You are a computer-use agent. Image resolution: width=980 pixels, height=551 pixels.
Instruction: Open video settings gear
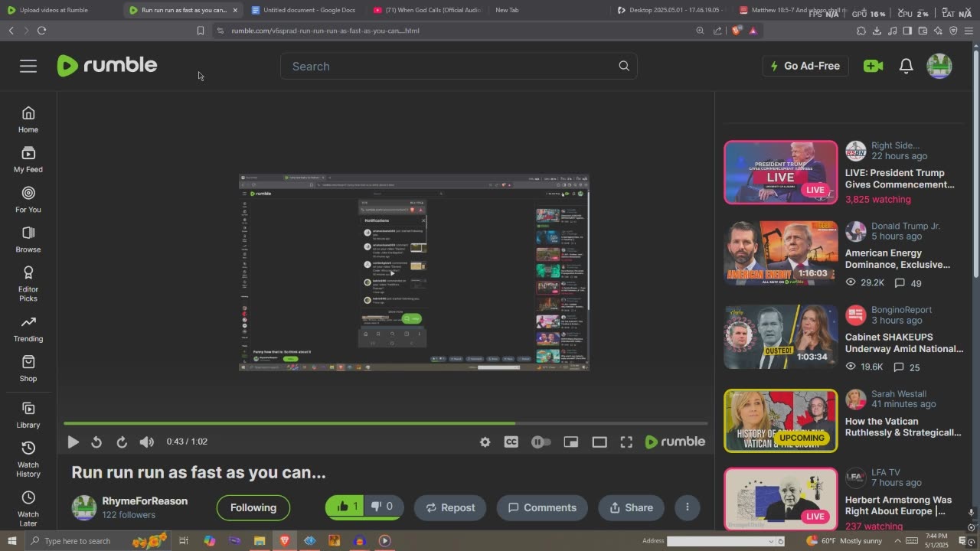point(485,442)
